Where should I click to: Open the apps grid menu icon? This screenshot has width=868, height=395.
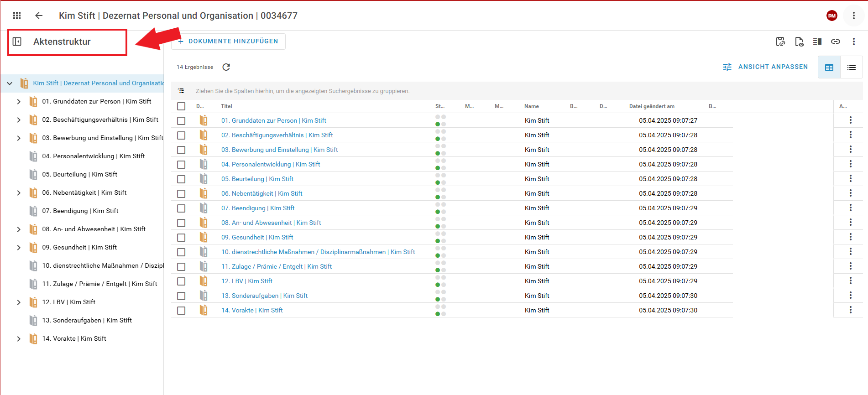(17, 16)
